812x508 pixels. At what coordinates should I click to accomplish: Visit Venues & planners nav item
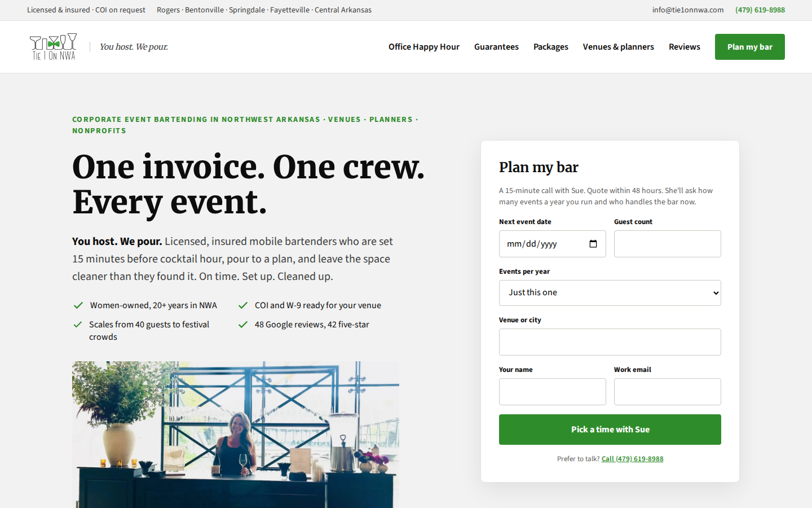[x=619, y=47]
